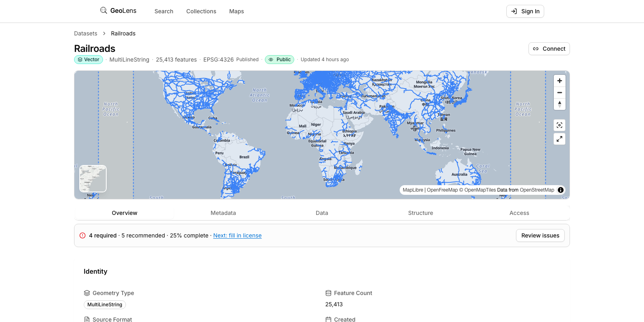Click the Feature Count database icon
This screenshot has width=644, height=322.
(x=328, y=293)
